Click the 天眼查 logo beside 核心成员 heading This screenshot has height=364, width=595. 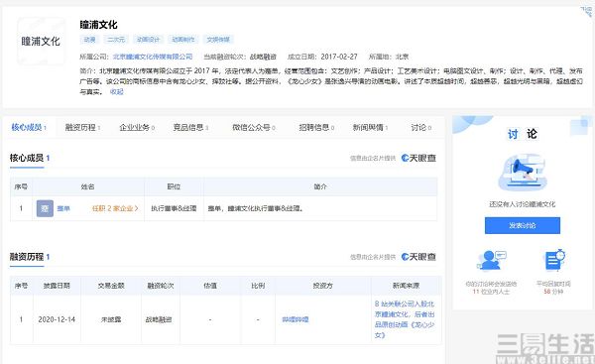tap(418, 158)
